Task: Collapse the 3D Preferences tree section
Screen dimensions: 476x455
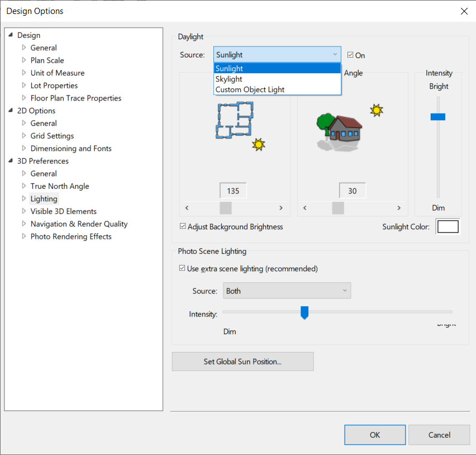Action: click(x=11, y=160)
